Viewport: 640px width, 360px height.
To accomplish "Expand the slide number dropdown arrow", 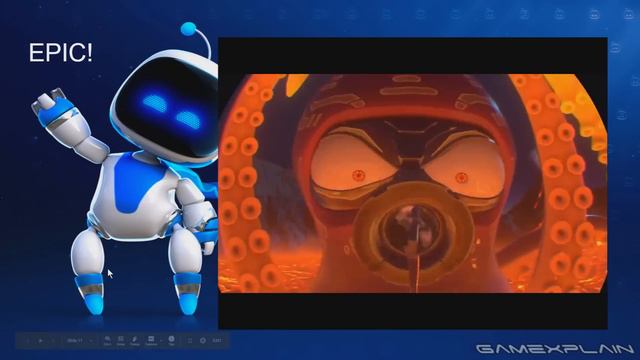I will tap(91, 340).
